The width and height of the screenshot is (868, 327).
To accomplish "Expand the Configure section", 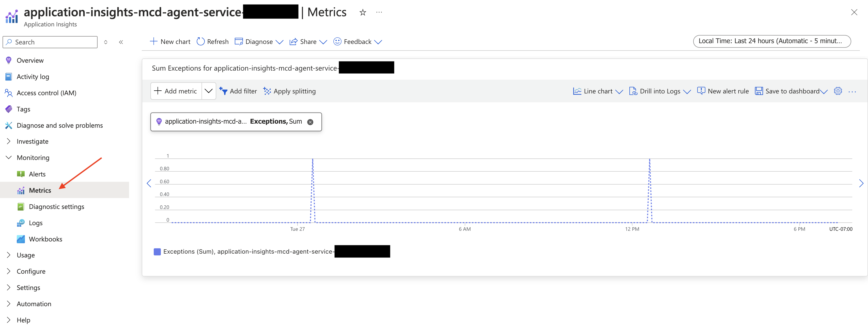I will [x=31, y=271].
